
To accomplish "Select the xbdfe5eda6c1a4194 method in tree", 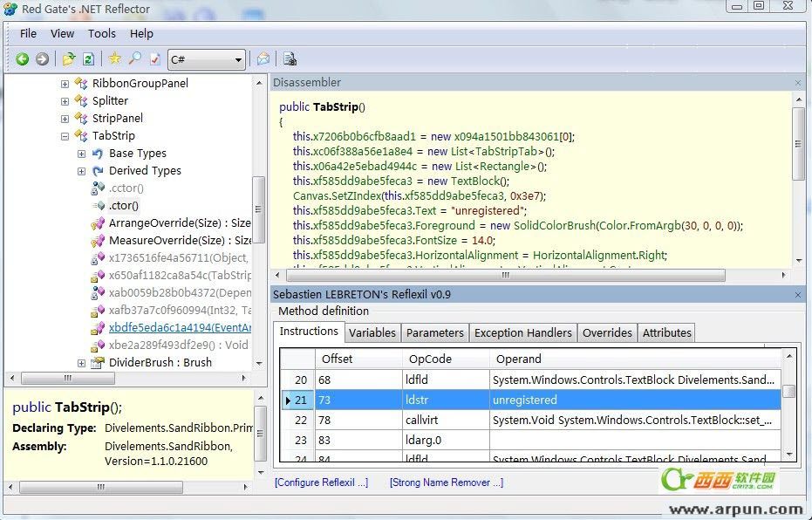I will coord(179,328).
